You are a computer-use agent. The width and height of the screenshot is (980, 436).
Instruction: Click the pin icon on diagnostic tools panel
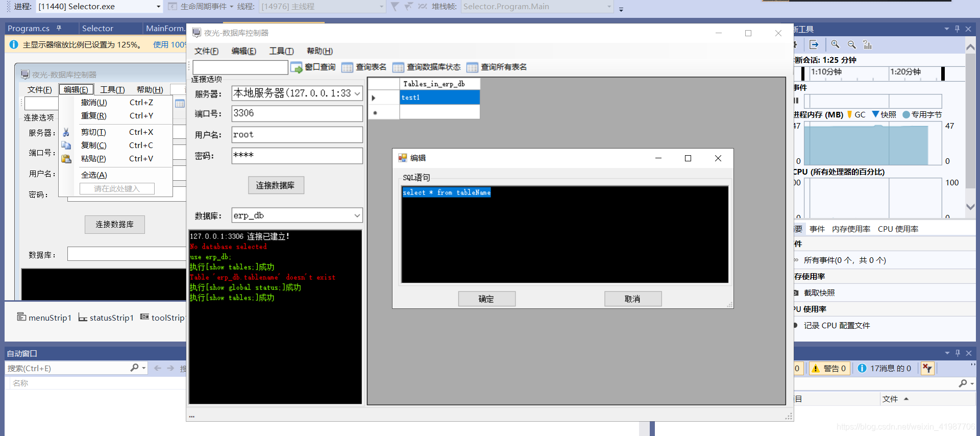click(957, 29)
